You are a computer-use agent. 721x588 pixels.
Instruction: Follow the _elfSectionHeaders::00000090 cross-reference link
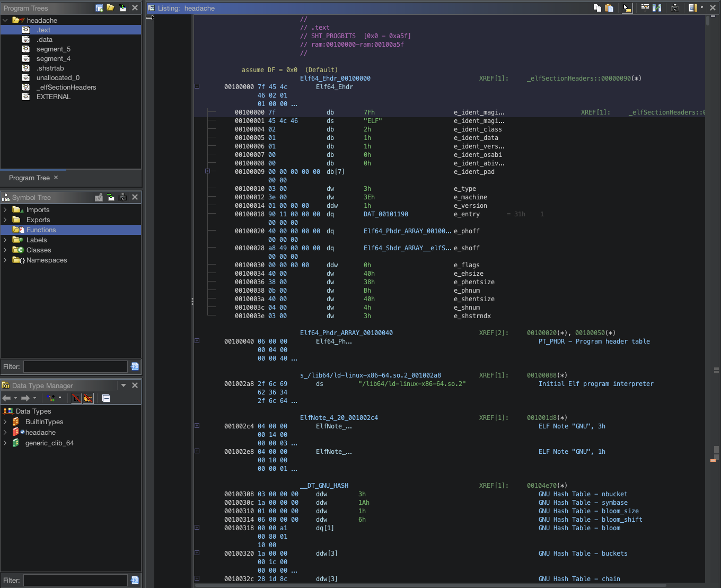pyautogui.click(x=583, y=78)
